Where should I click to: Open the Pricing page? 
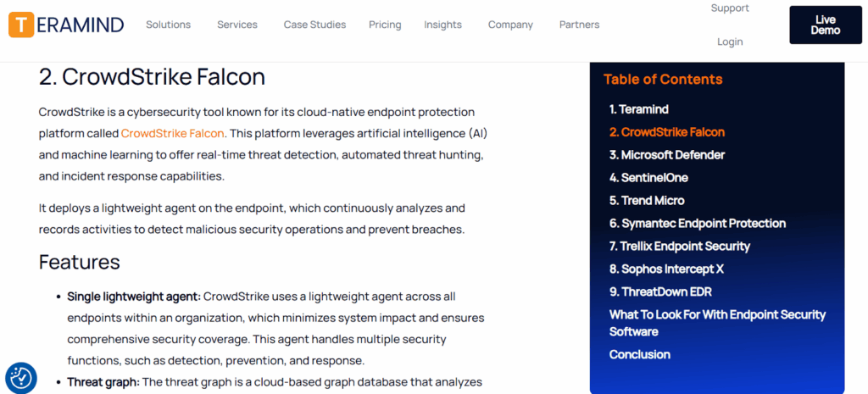tap(385, 25)
